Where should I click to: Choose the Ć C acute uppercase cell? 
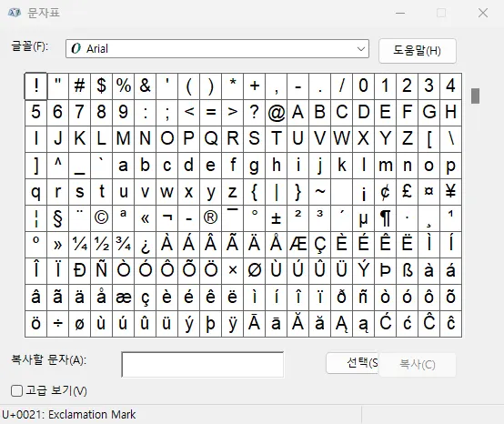[x=385, y=324]
